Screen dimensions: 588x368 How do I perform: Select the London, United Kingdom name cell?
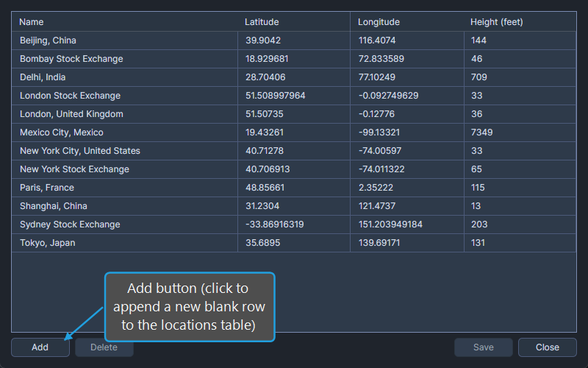coord(124,114)
